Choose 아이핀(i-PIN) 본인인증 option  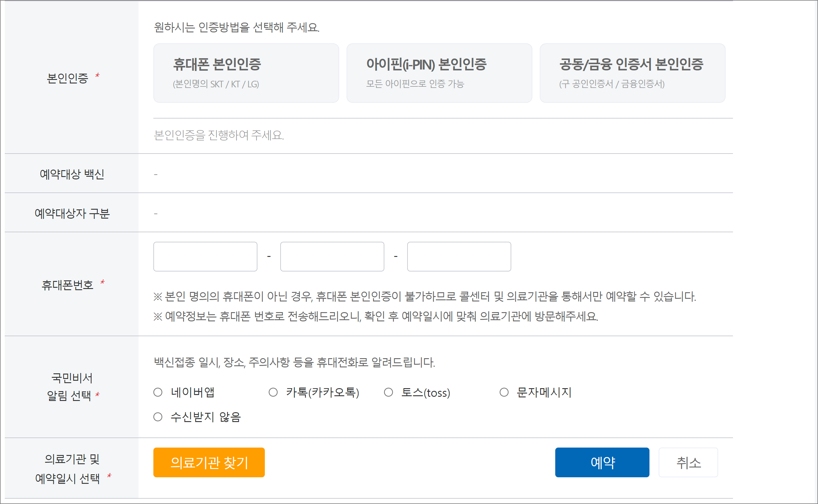[x=439, y=73]
